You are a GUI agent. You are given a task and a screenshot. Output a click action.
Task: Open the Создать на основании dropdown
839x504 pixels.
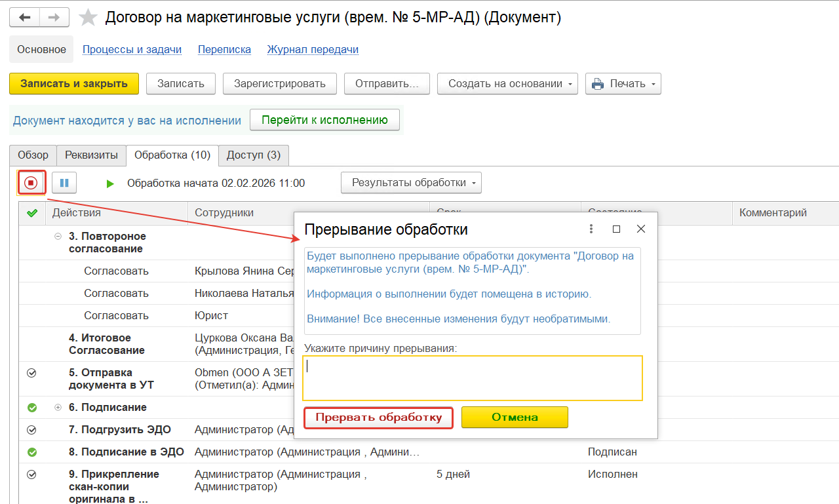tap(507, 84)
